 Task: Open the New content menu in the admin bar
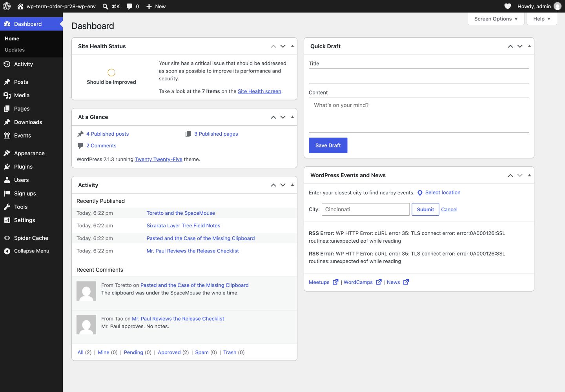click(156, 6)
